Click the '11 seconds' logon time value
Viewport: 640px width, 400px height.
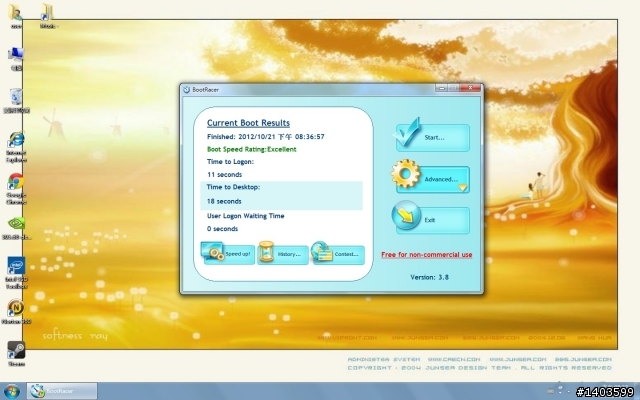point(224,175)
